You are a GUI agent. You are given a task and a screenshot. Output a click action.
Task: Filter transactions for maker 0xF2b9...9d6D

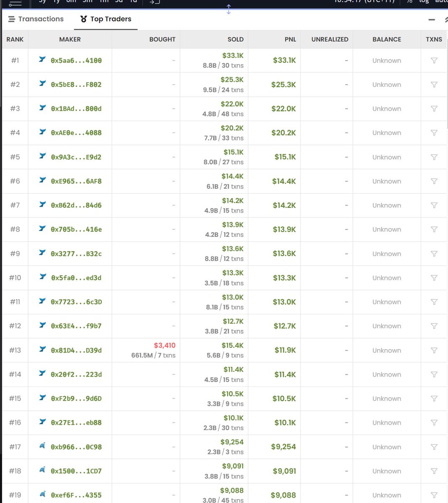pos(434,399)
